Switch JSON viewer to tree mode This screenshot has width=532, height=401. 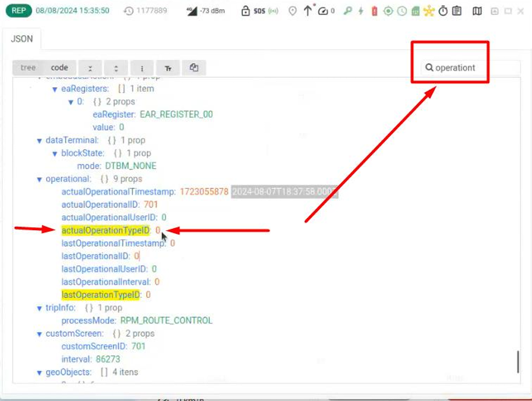(28, 68)
